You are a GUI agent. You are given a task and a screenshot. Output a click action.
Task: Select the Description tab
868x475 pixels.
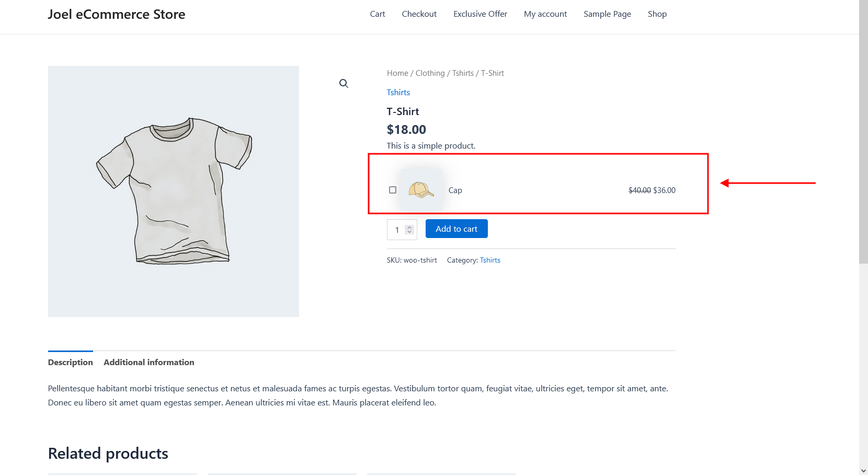tap(71, 362)
